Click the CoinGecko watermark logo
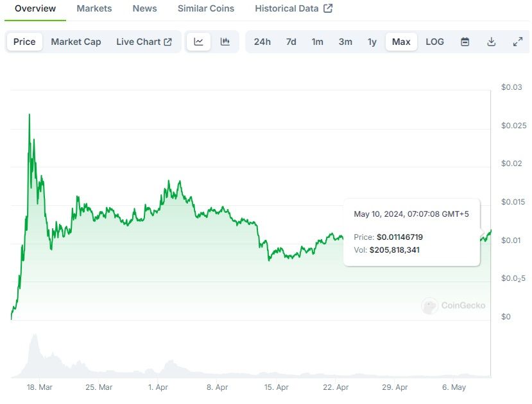Image resolution: width=532 pixels, height=404 pixels. coord(454,306)
